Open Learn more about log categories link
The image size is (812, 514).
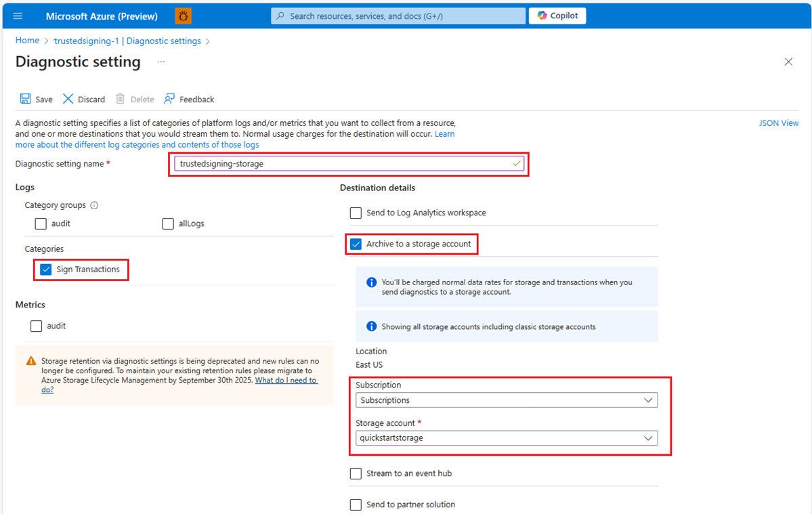pos(137,145)
